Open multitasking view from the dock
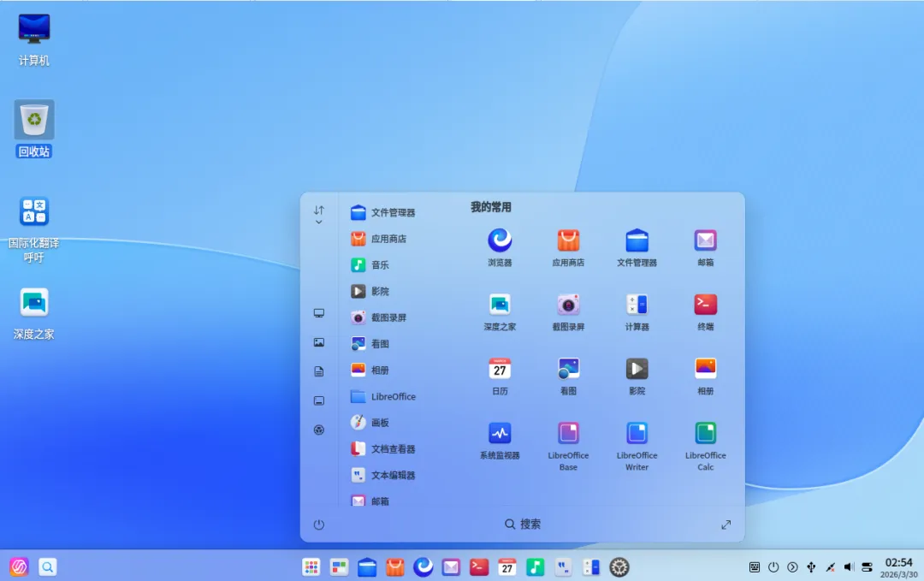This screenshot has height=581, width=924. point(339,566)
